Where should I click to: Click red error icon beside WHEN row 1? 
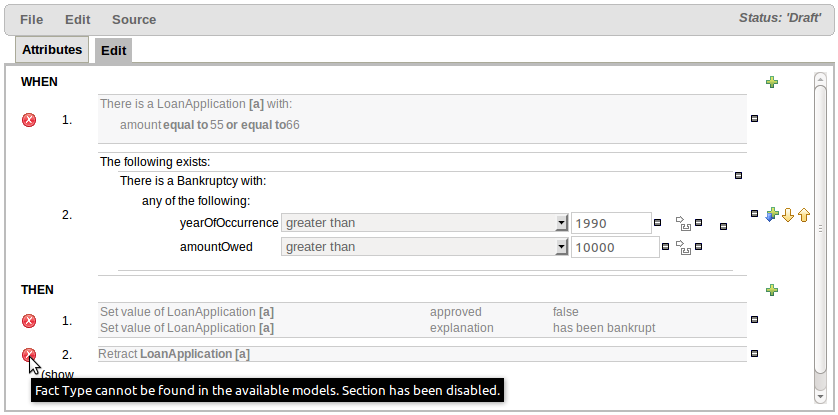tap(29, 120)
